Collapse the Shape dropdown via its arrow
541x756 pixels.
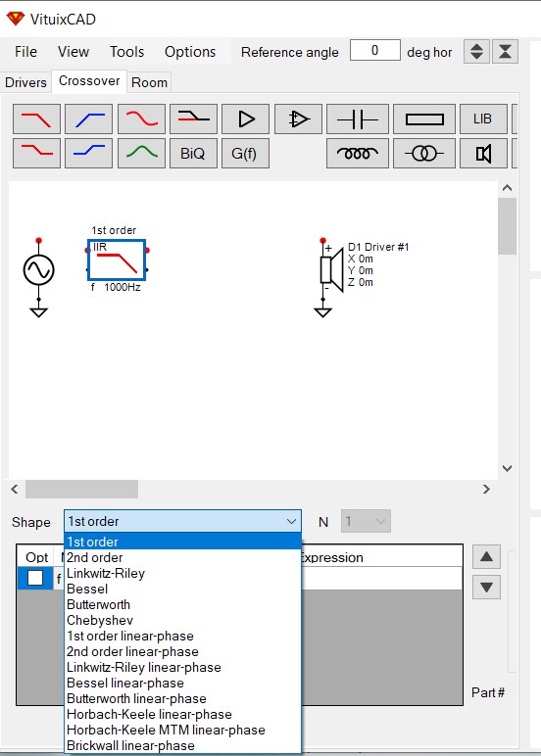point(291,521)
